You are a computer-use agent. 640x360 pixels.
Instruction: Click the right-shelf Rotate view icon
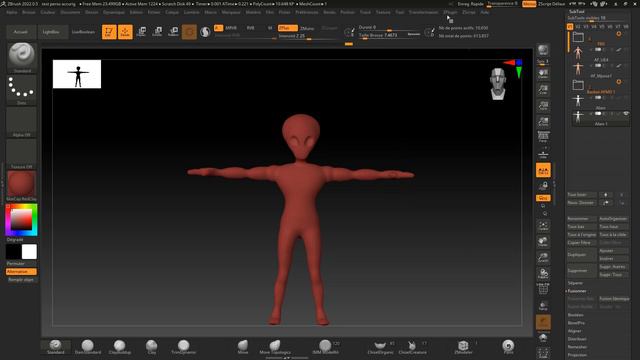click(543, 273)
